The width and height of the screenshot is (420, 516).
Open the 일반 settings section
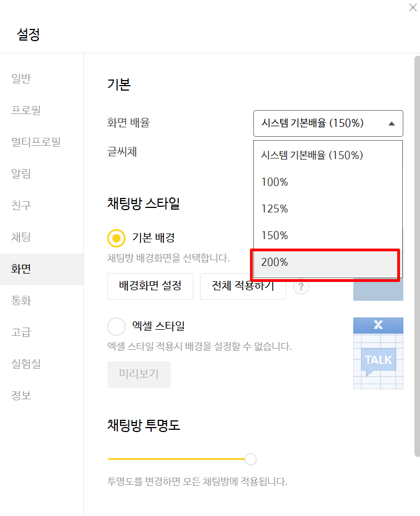tap(42, 78)
